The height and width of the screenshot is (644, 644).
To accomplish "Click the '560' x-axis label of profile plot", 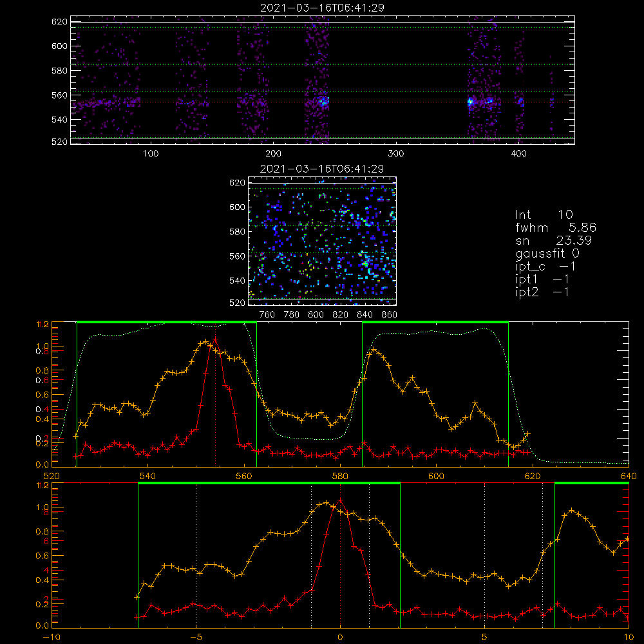I will pyautogui.click(x=244, y=477).
